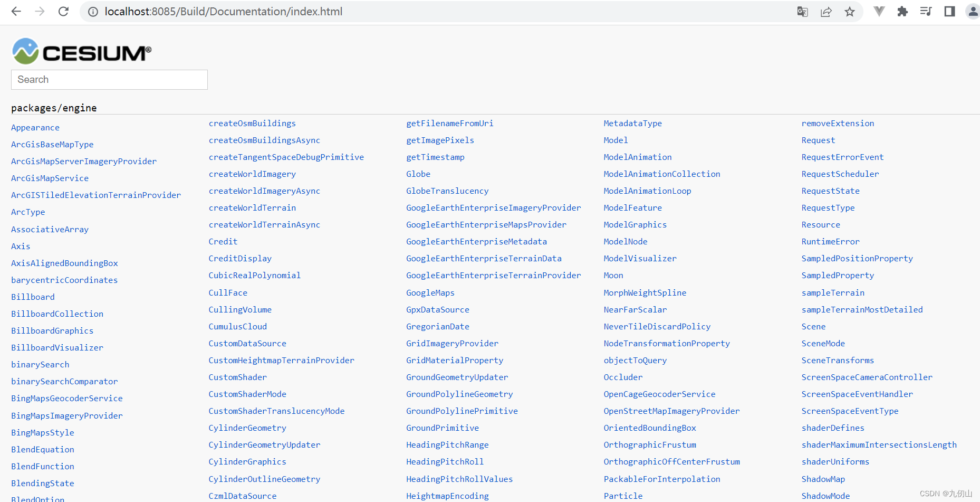Open HeadingPitchRoll link

[445, 462]
